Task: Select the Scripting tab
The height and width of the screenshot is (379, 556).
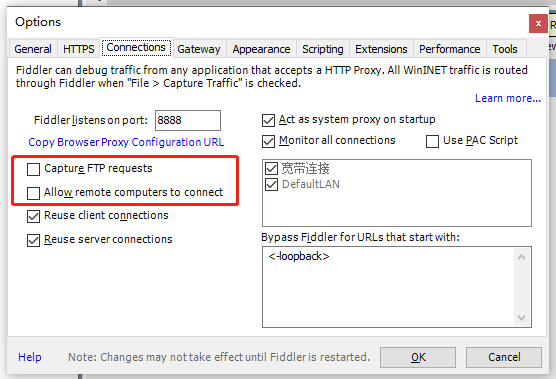Action: (323, 49)
